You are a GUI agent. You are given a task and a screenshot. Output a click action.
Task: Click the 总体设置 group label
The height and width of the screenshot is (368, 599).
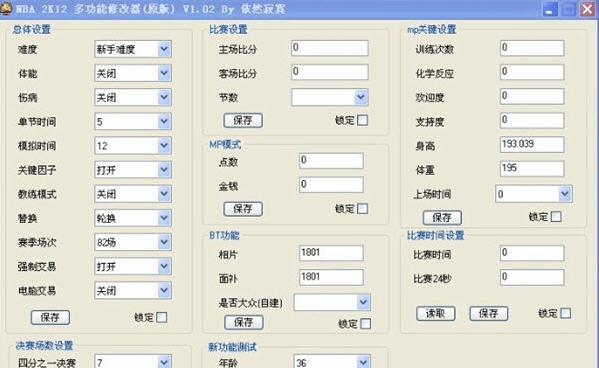(x=31, y=29)
